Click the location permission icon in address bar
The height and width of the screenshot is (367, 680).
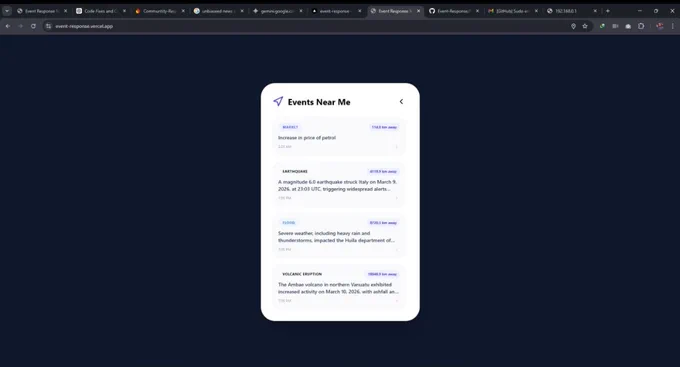point(573,26)
